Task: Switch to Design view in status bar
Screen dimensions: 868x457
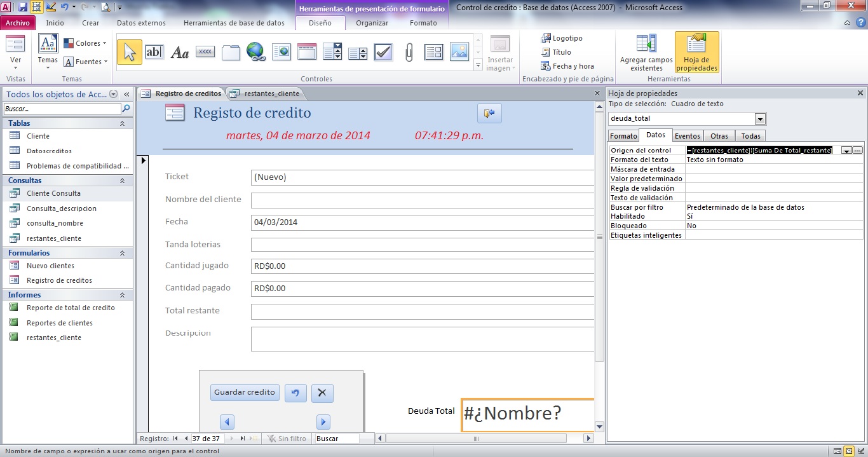Action: point(860,451)
